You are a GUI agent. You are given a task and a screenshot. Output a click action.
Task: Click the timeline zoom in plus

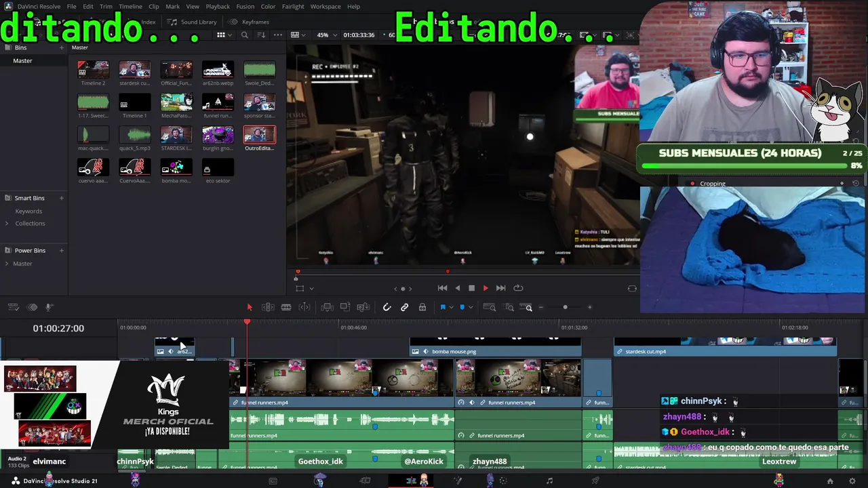pos(589,308)
